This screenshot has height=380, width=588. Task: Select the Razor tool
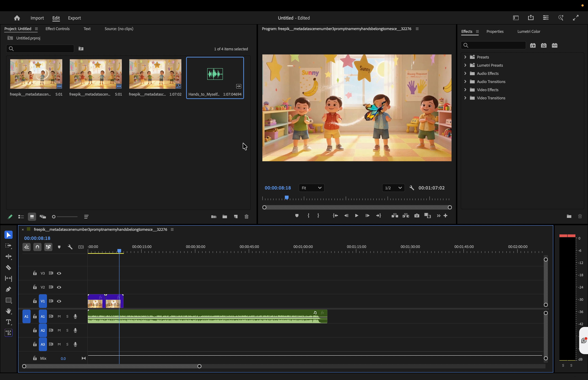click(8, 268)
